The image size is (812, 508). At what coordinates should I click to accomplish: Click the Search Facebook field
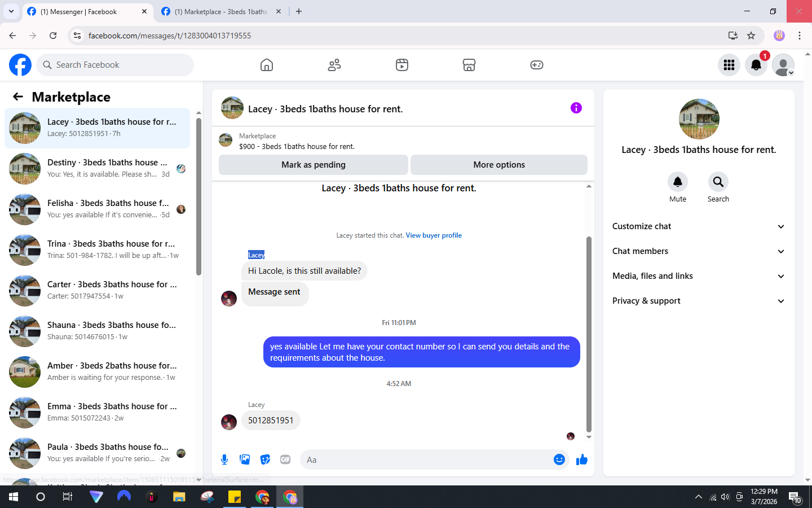tap(115, 65)
